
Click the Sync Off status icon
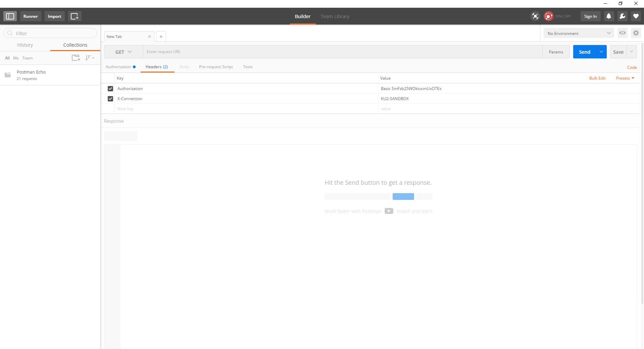tap(548, 16)
